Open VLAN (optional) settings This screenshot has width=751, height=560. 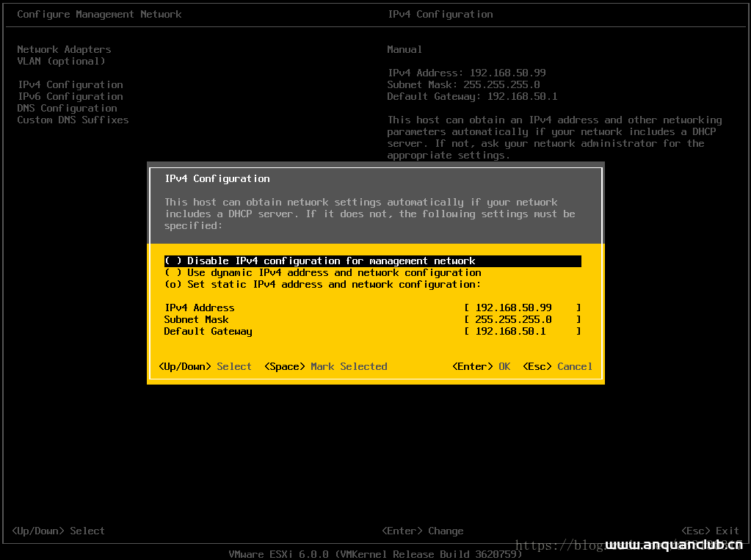(x=61, y=61)
